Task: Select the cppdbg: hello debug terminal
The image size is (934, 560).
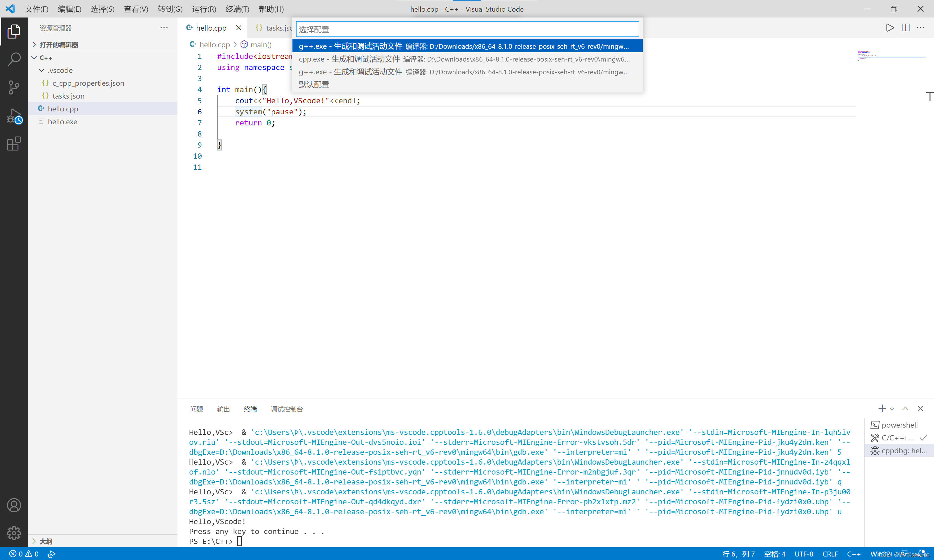Action: tap(899, 451)
